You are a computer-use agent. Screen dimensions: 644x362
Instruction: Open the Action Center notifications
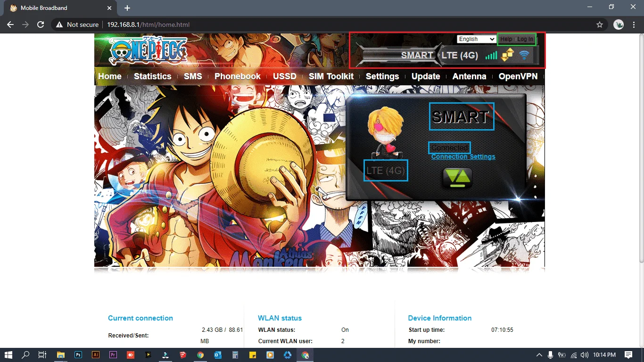628,355
